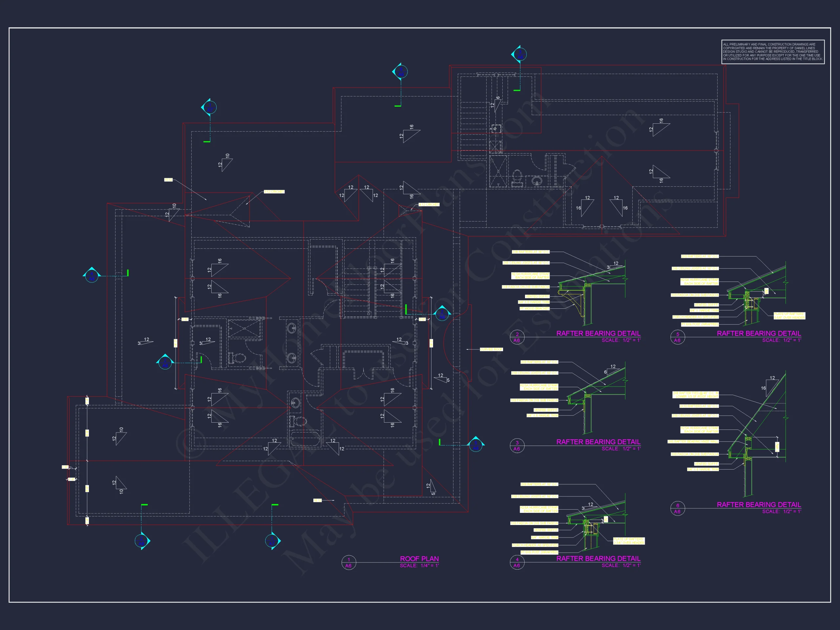This screenshot has height=630, width=840.
Task: Select the PT WOOD BRACKET note in detail 2
Action: click(535, 309)
